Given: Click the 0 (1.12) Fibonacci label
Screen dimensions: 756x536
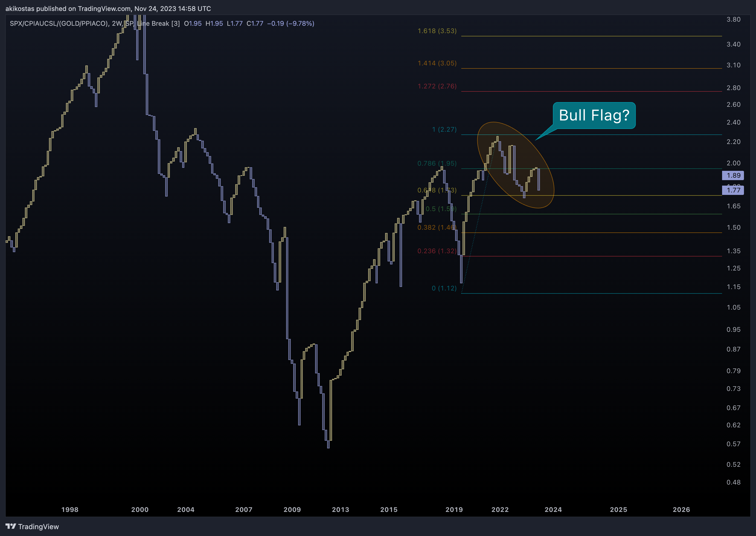Looking at the screenshot, I should [444, 288].
